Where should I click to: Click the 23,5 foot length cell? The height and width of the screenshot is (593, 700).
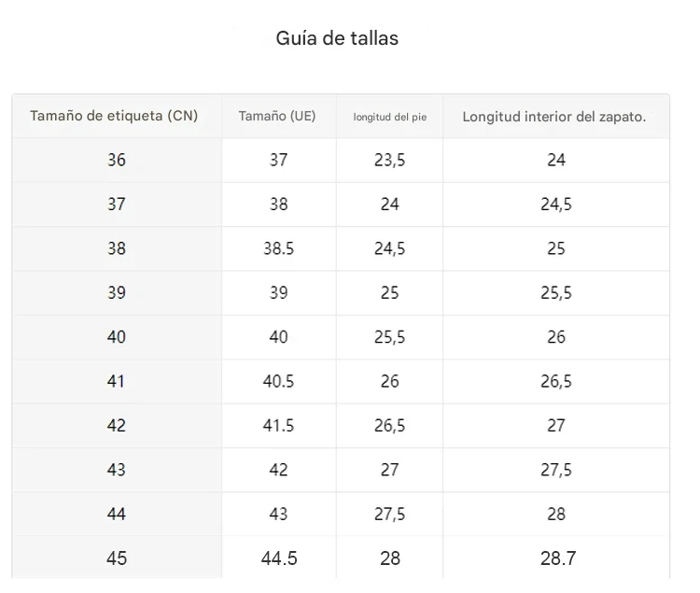(x=389, y=160)
